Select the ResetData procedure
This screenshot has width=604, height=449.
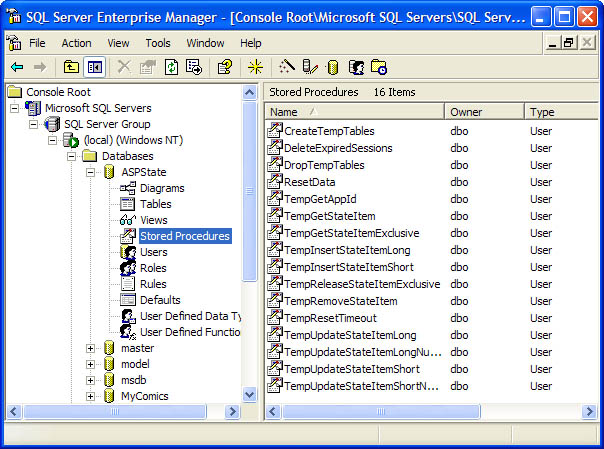point(309,182)
